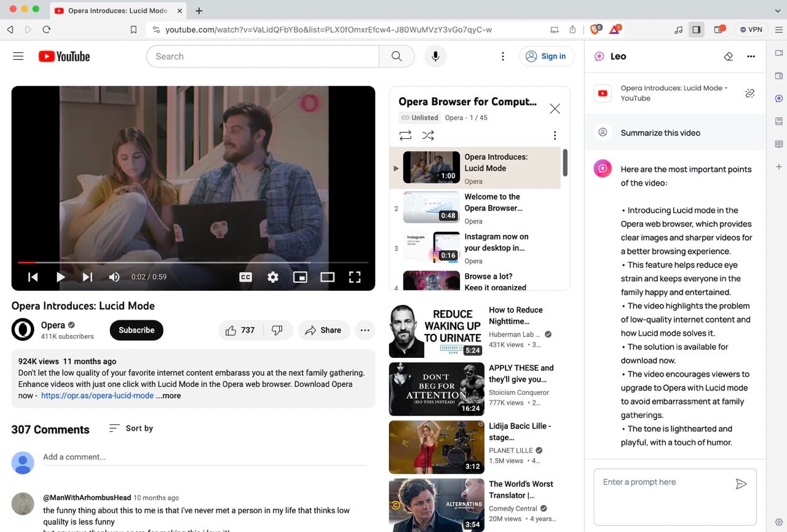This screenshot has height=532, width=787.
Task: Add a new sidebar panel with plus
Action: (x=778, y=167)
